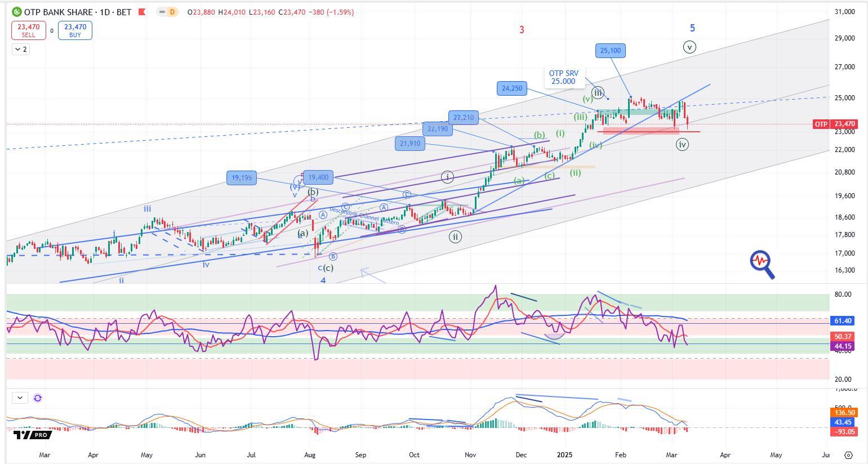Click the blue 61.40 RSI value tag
The image size is (868, 464).
843,320
